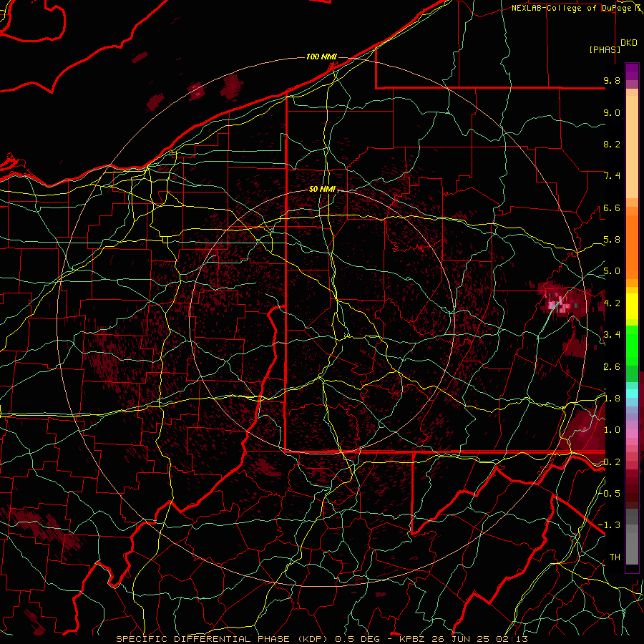Click the 6.6 value on the color scale
This screenshot has height=644, width=644.
click(612, 208)
